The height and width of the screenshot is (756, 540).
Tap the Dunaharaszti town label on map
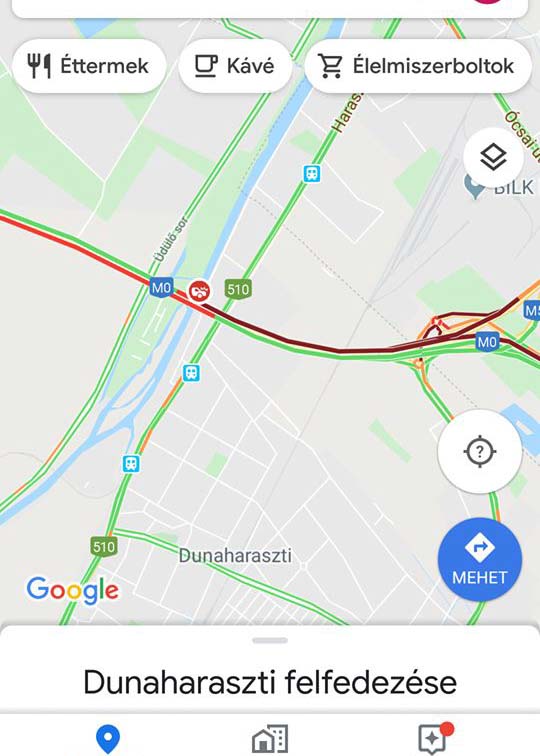pyautogui.click(x=235, y=555)
